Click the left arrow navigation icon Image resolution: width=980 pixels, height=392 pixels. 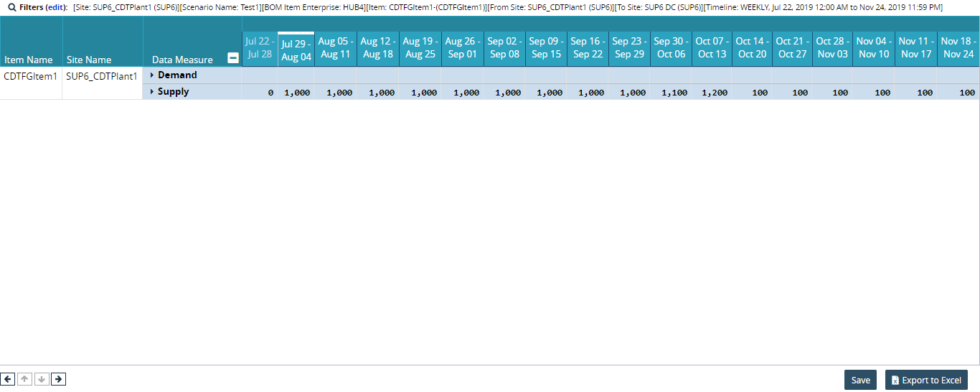click(8, 379)
